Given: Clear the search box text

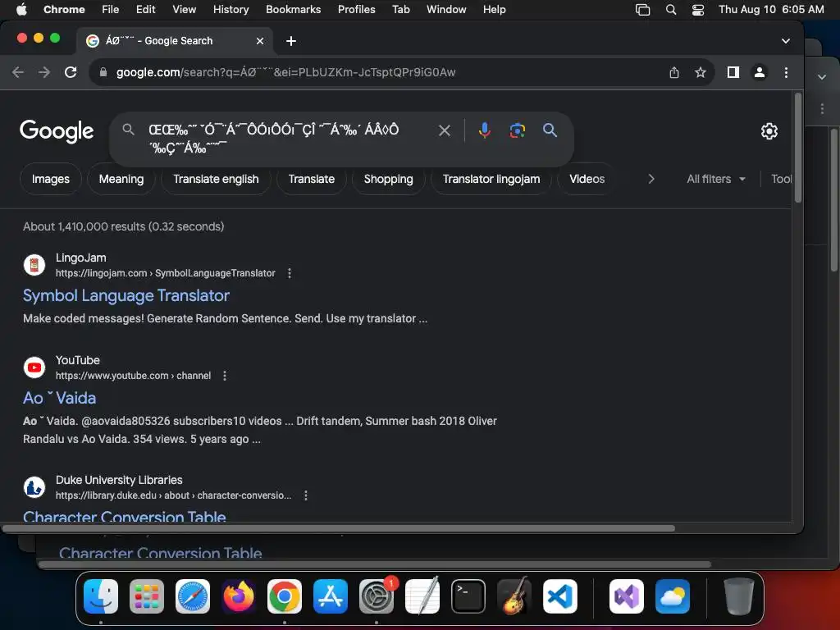Looking at the screenshot, I should coord(444,130).
